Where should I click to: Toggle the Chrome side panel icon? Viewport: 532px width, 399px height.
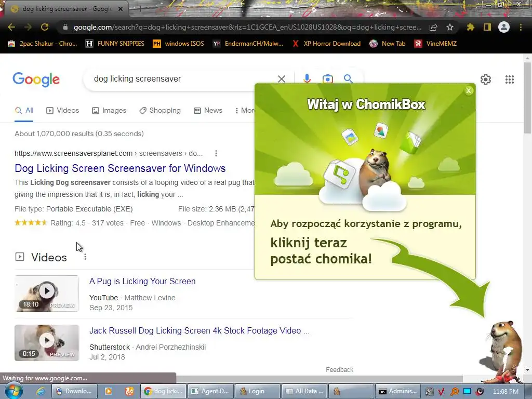[487, 27]
